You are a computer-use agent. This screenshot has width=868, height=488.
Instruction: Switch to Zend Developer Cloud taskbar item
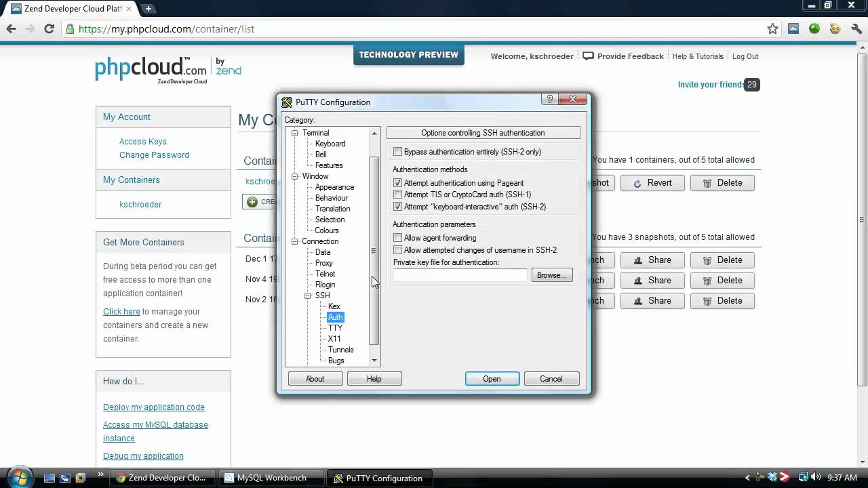click(x=163, y=478)
